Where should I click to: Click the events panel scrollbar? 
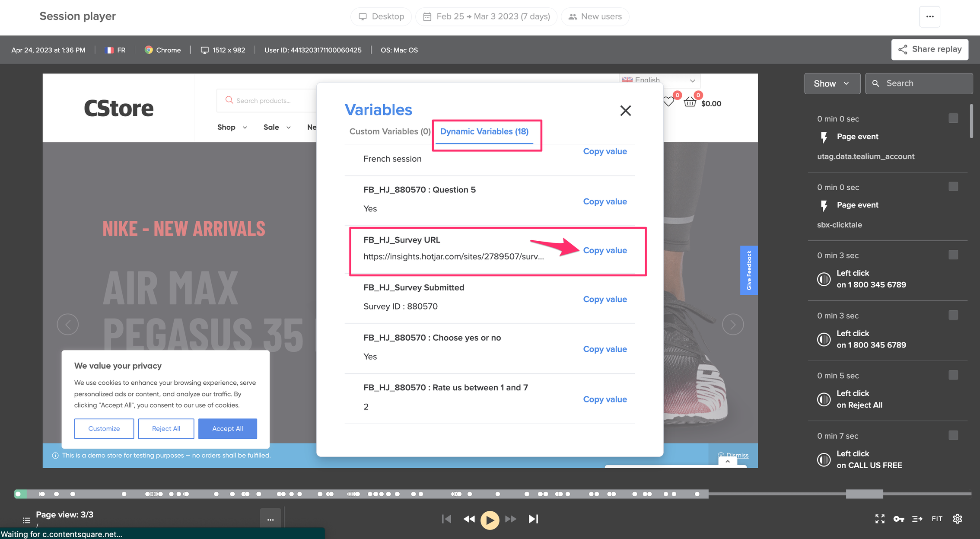(x=971, y=121)
